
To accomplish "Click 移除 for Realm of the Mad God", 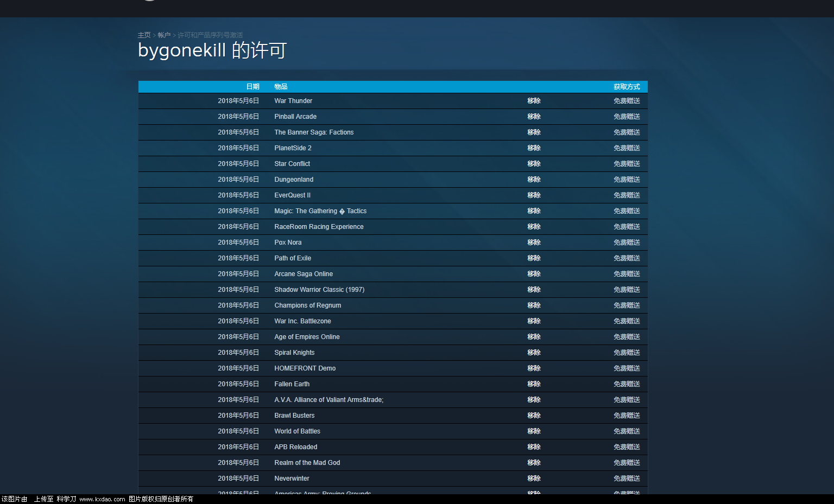I will tap(534, 463).
